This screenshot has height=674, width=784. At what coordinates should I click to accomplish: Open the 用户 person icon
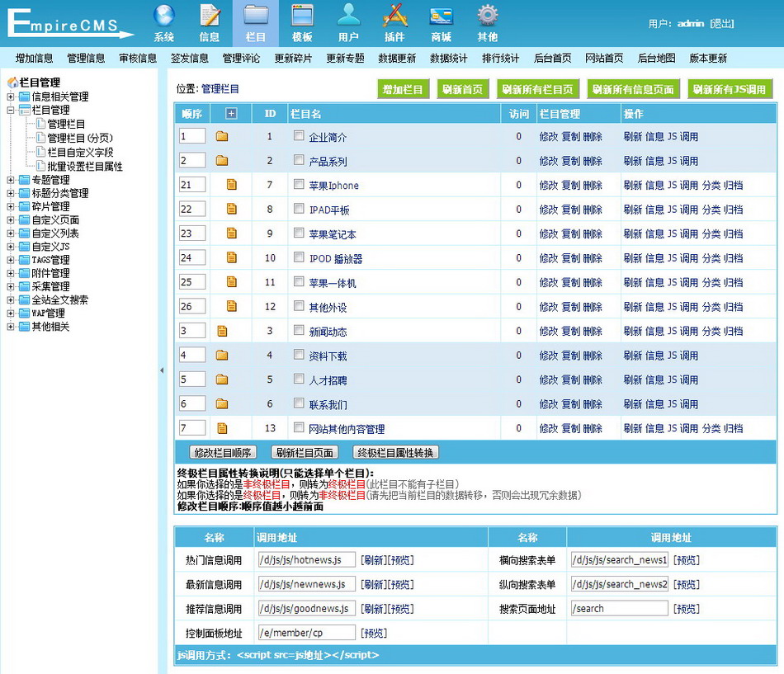pos(348,16)
